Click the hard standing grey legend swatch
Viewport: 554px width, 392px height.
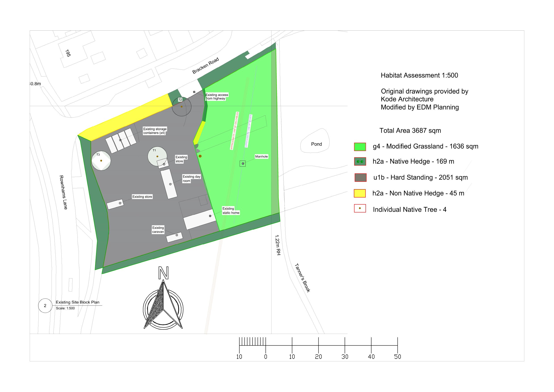[x=360, y=177]
